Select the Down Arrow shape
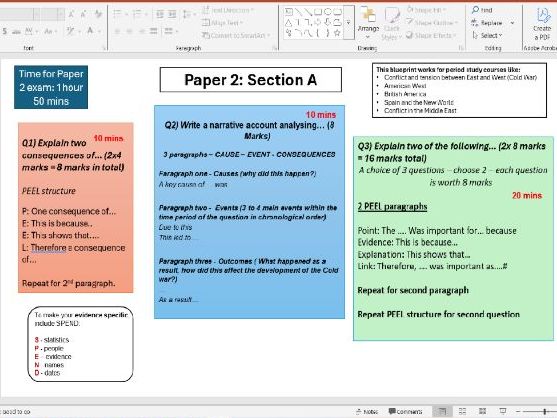The height and width of the screenshot is (418, 557). (x=328, y=23)
